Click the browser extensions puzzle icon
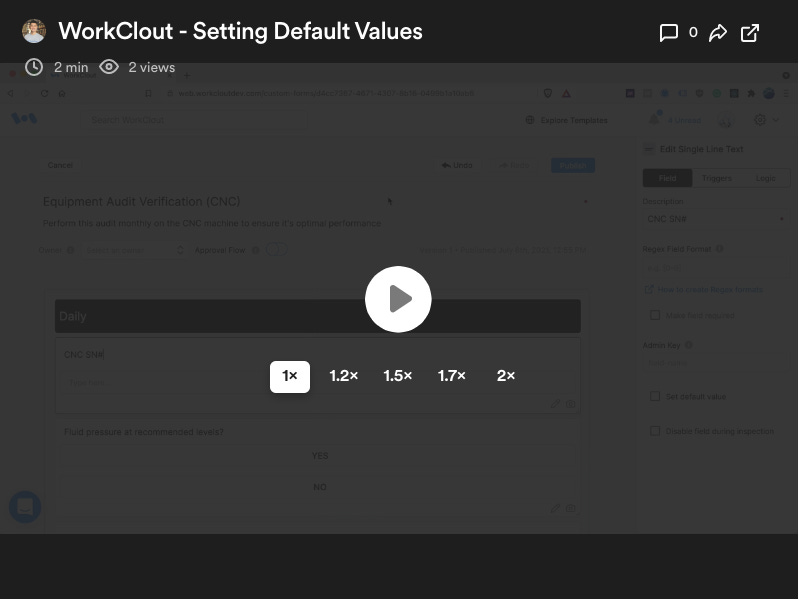Screen dimensions: 799x600 click(751, 93)
